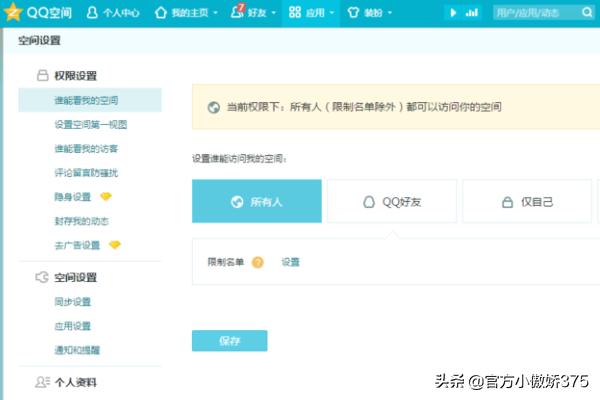The width and height of the screenshot is (600, 400).
Task: Click the search magnifier icon
Action: coord(587,13)
